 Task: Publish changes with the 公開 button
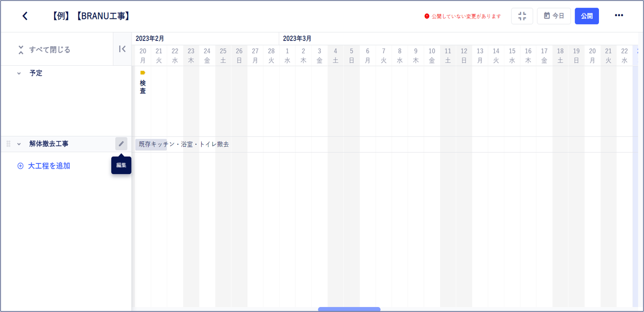587,16
